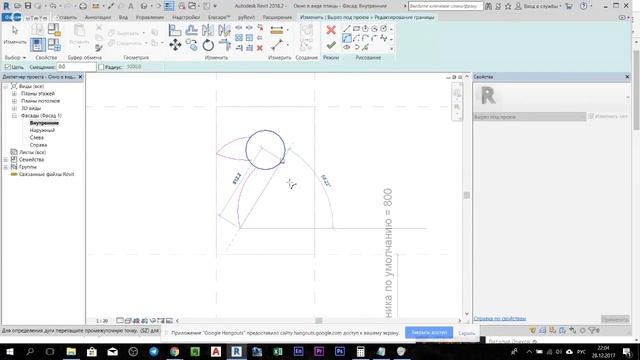This screenshot has height=360, width=640.
Task: Click the 'Изменить тип' edit type button
Action: 608,117
